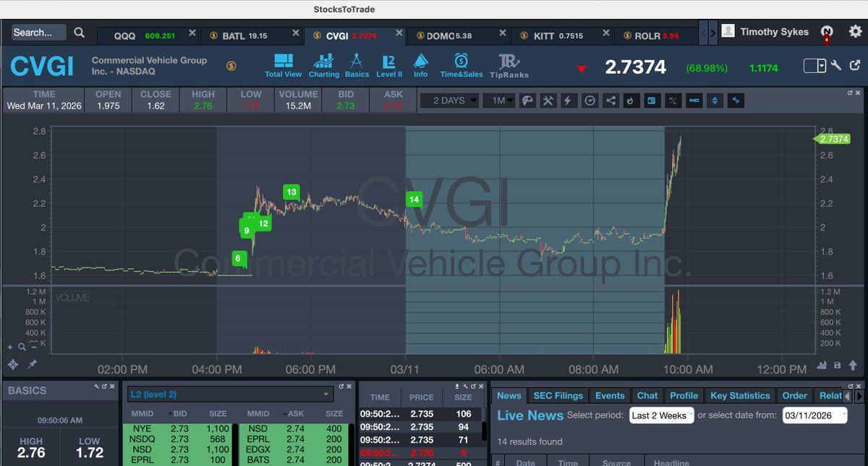The image size is (868, 466).
Task: Click the wrench icon beside layout selector
Action: pos(835,66)
